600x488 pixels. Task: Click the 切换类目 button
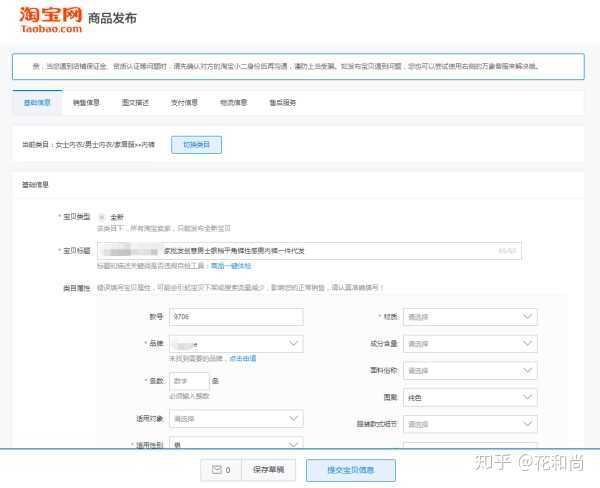196,144
